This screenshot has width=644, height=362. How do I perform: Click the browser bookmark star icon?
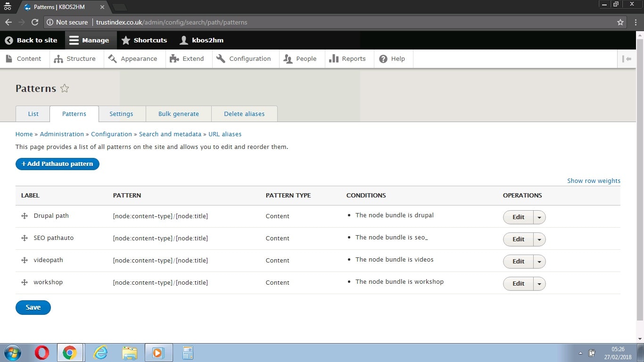tap(620, 22)
